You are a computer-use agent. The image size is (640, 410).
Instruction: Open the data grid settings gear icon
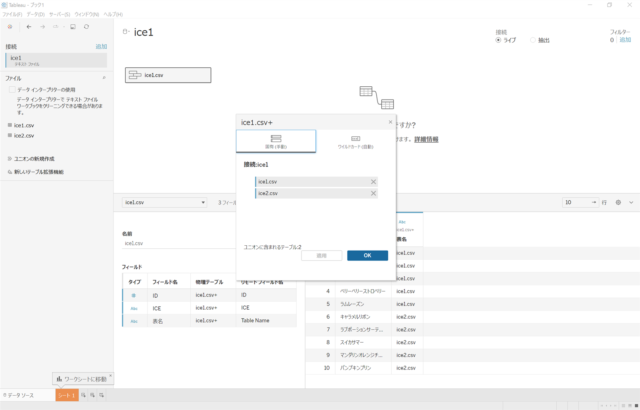(x=617, y=202)
